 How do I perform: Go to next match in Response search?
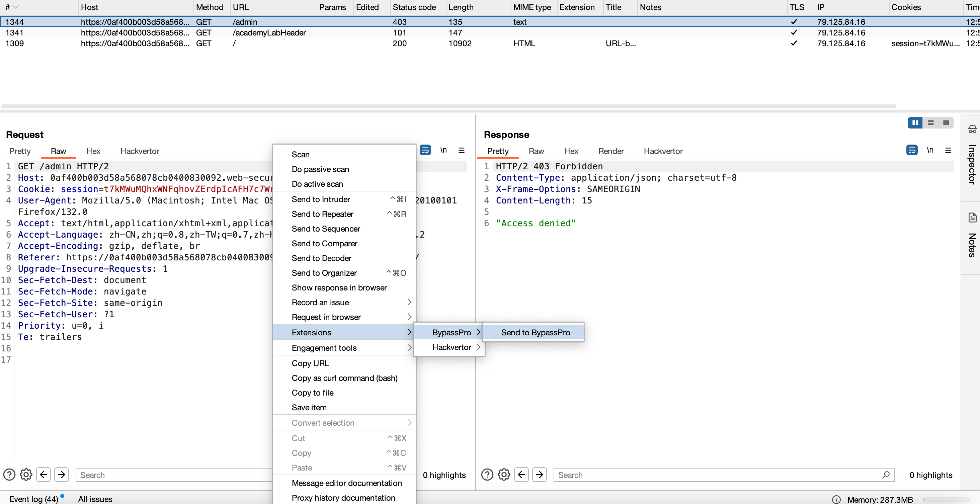click(540, 474)
